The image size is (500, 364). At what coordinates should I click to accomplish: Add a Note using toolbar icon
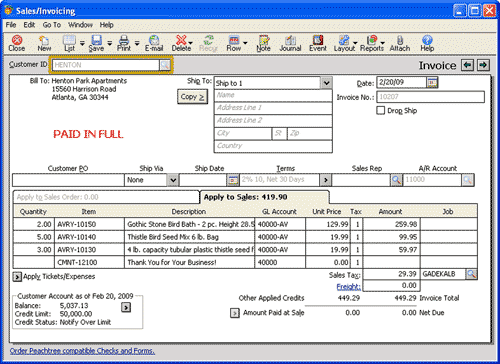pyautogui.click(x=263, y=43)
